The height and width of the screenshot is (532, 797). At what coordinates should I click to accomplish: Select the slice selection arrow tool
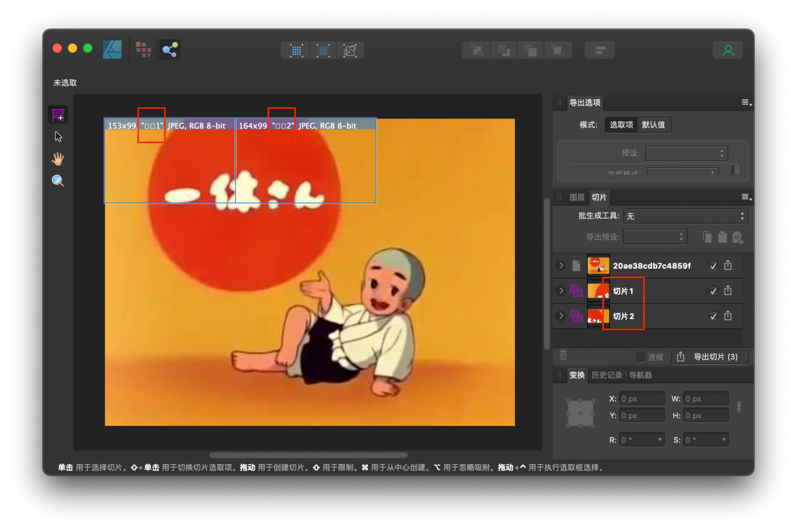pyautogui.click(x=57, y=136)
